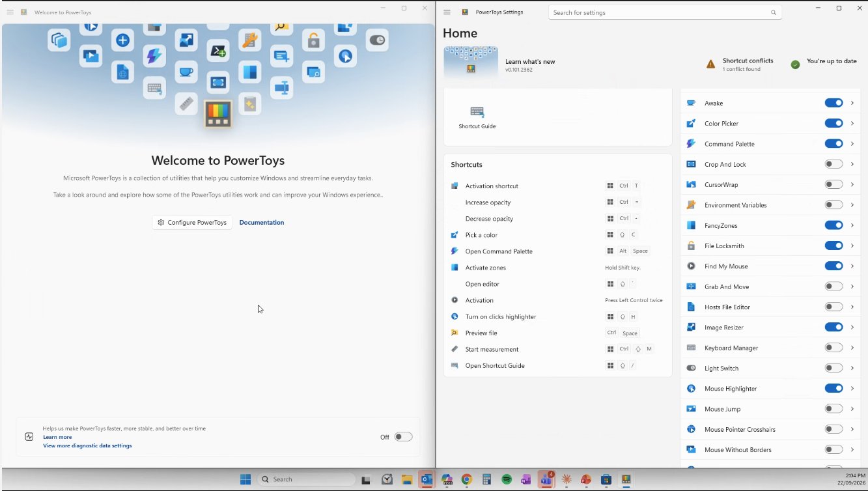Disable the Awake toggle
This screenshot has height=491, width=868.
(833, 103)
